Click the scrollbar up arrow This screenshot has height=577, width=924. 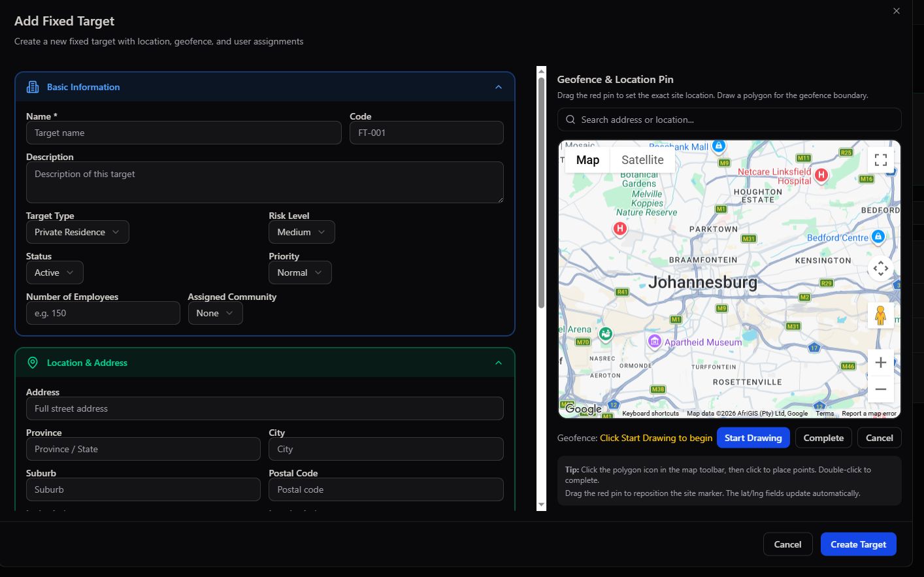pyautogui.click(x=541, y=71)
